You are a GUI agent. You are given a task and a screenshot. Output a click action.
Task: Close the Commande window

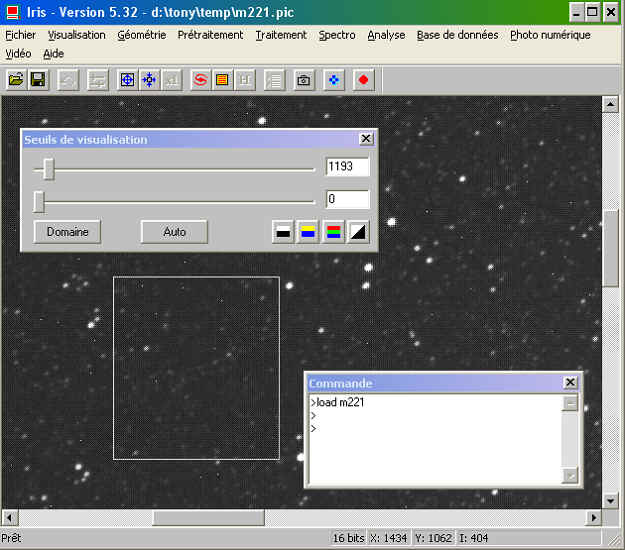(570, 382)
